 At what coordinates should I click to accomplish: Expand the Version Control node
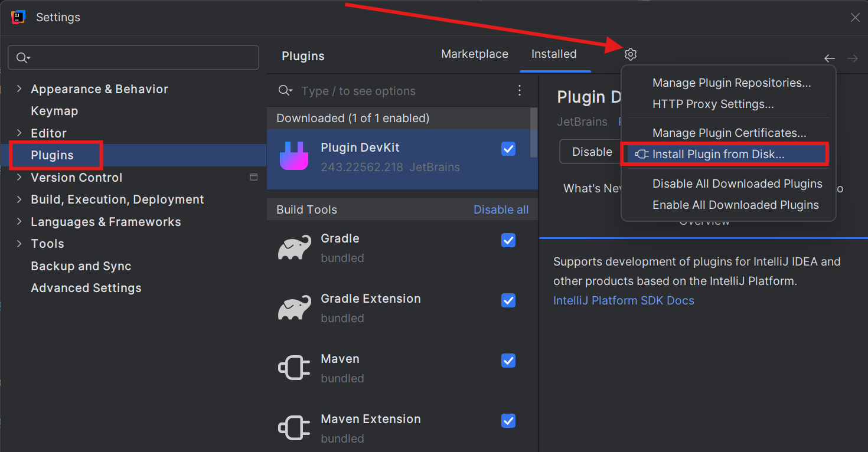tap(19, 177)
